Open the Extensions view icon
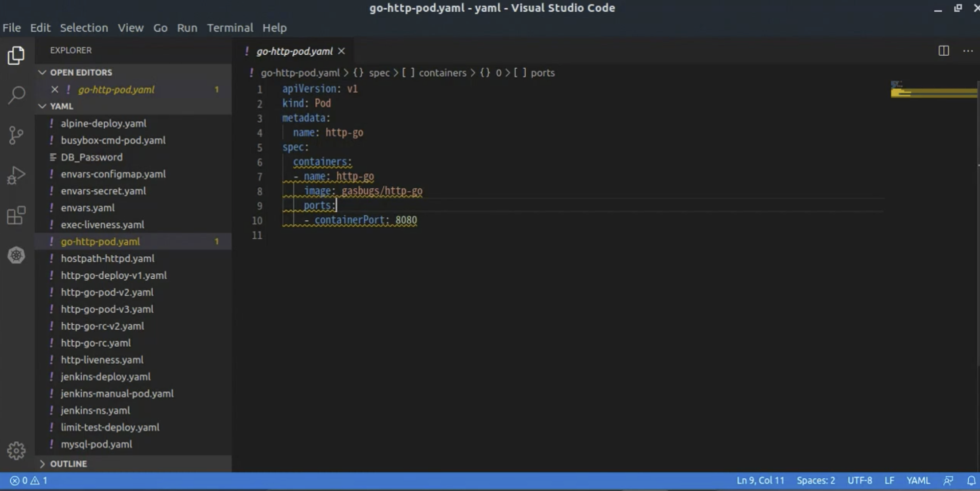This screenshot has width=980, height=491. [x=16, y=215]
